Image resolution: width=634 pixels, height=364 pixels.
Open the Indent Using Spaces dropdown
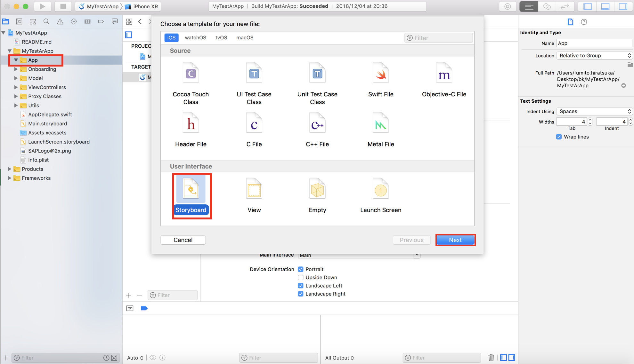[x=595, y=111]
